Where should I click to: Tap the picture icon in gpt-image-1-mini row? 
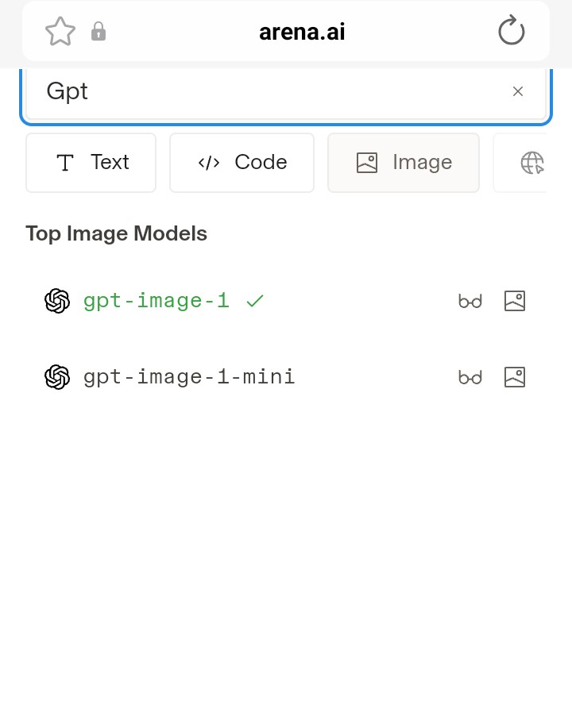(x=515, y=377)
